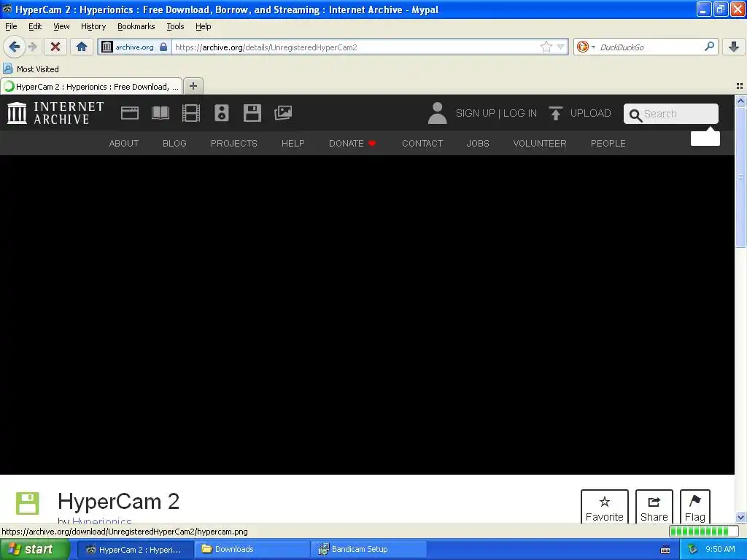
Task: Go to the browser Home page icon
Action: coord(82,47)
